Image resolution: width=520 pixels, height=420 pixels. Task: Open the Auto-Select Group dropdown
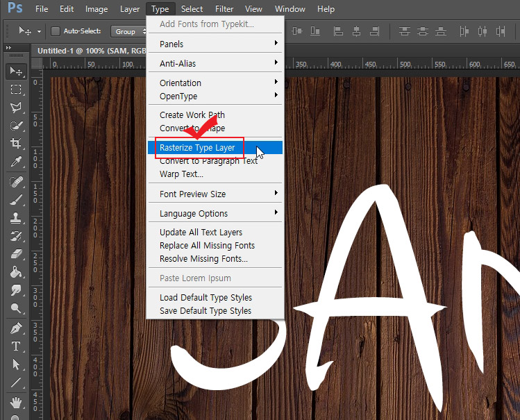128,31
